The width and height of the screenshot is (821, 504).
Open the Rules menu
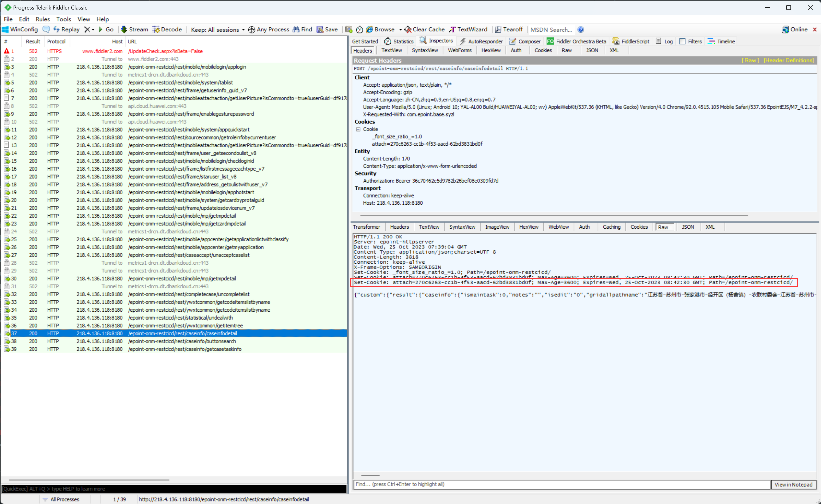tap(42, 19)
